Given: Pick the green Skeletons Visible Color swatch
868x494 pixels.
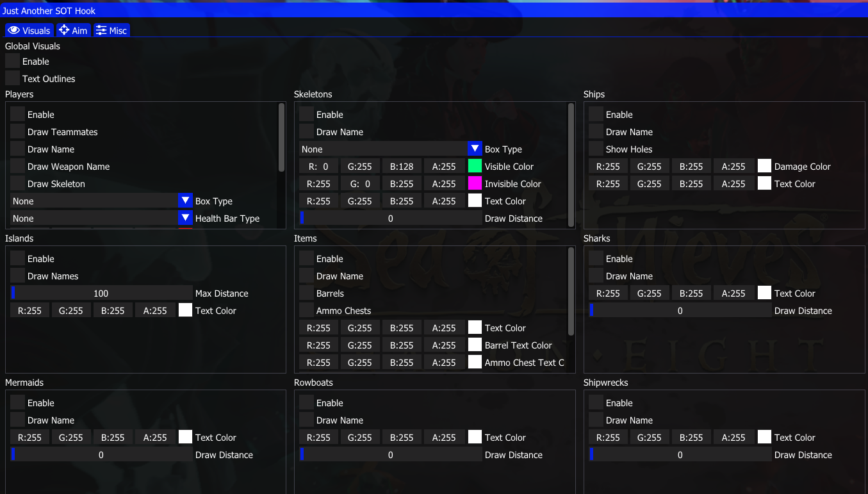Looking at the screenshot, I should pyautogui.click(x=475, y=167).
